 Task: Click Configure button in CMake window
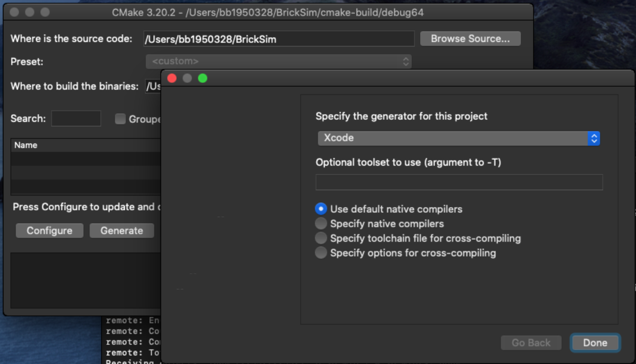coord(50,231)
